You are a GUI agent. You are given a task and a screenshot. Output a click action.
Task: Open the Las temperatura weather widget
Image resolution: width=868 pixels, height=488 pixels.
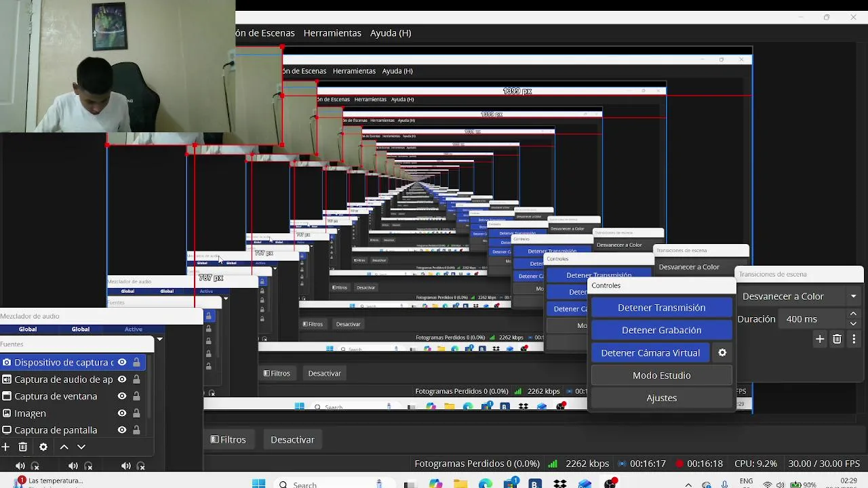pos(47,482)
